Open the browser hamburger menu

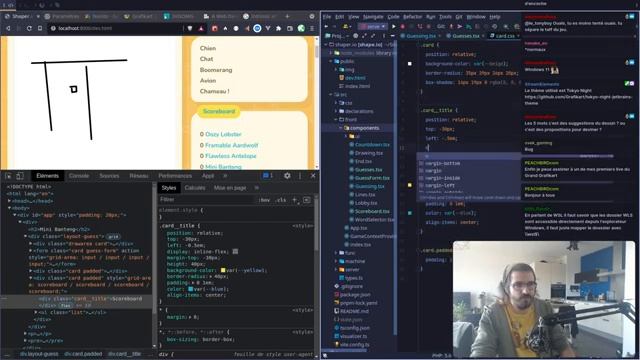312,28
